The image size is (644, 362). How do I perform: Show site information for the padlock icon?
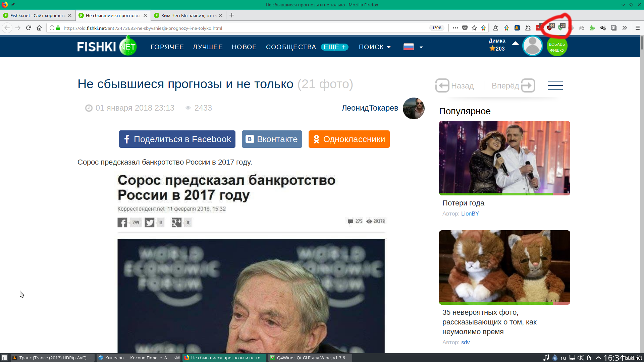tap(58, 28)
